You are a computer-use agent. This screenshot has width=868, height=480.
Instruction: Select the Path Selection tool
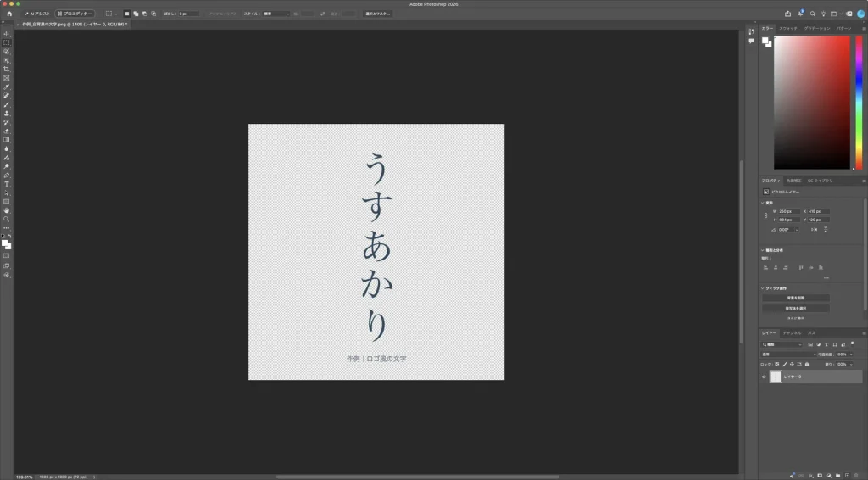coord(7,193)
